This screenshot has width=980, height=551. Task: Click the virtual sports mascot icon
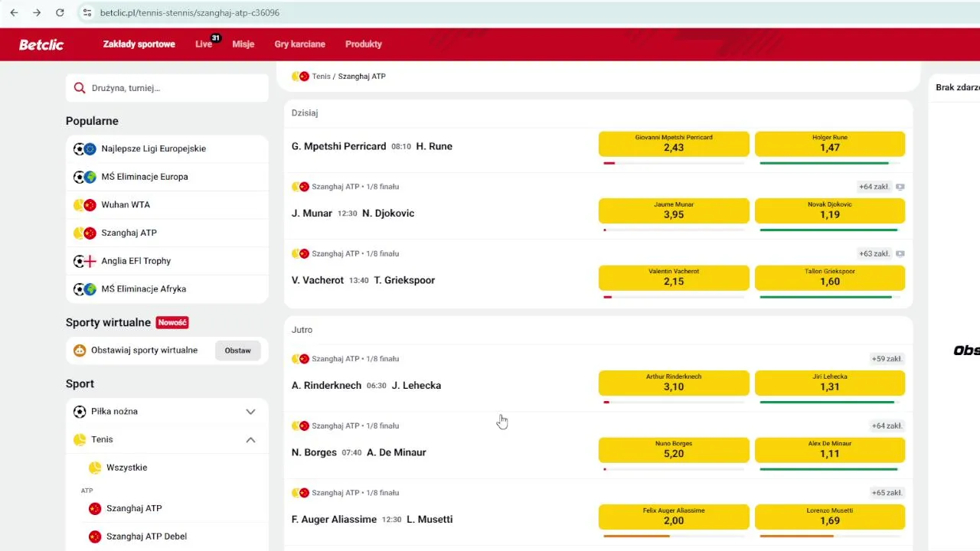(80, 350)
